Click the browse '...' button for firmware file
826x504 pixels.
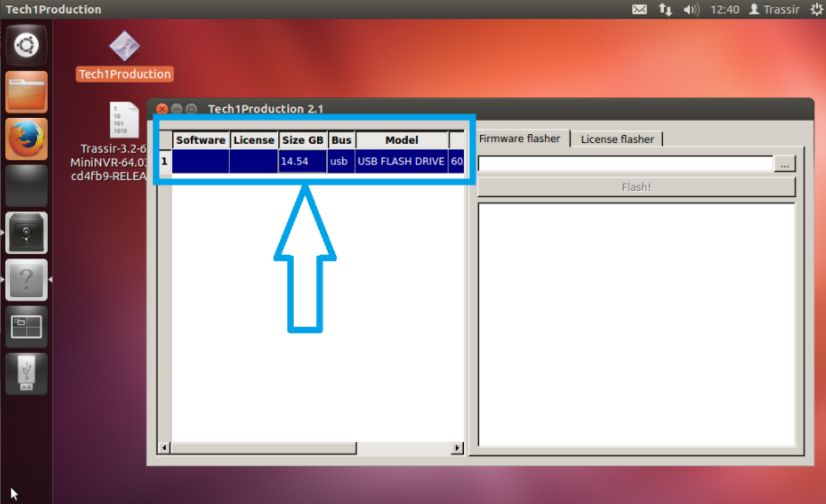click(785, 164)
